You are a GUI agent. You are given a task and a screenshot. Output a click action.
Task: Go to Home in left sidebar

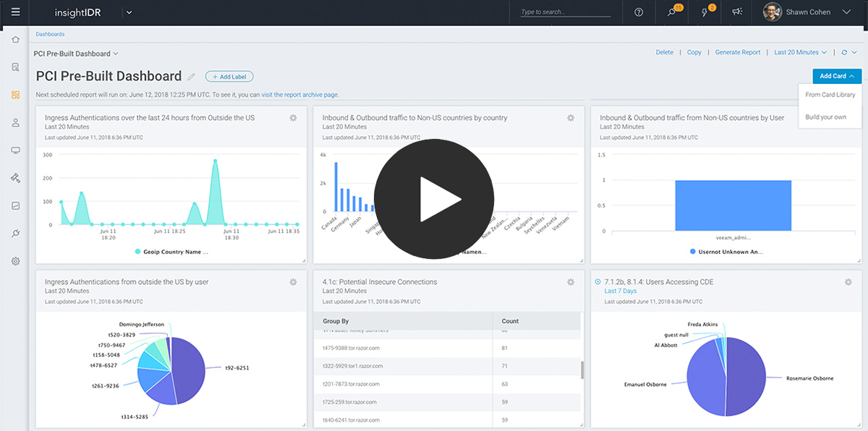pos(15,39)
